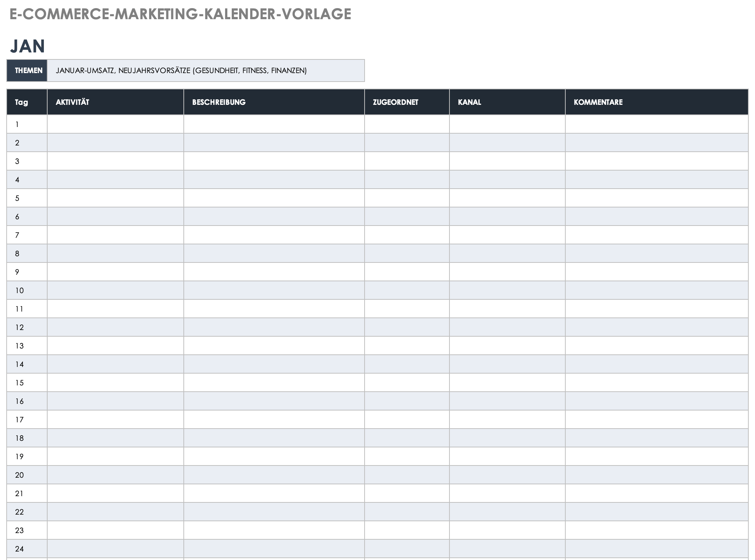Select day 12 cell

point(27,327)
